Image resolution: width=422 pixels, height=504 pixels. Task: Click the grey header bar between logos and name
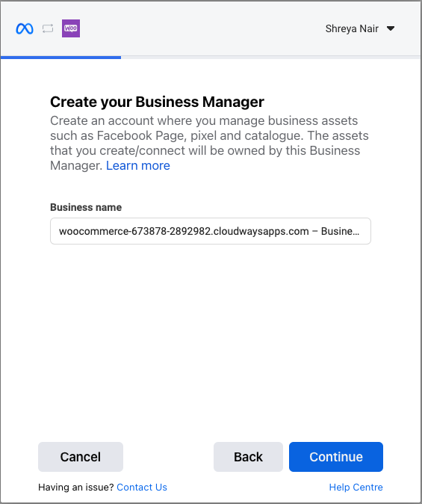(x=202, y=28)
